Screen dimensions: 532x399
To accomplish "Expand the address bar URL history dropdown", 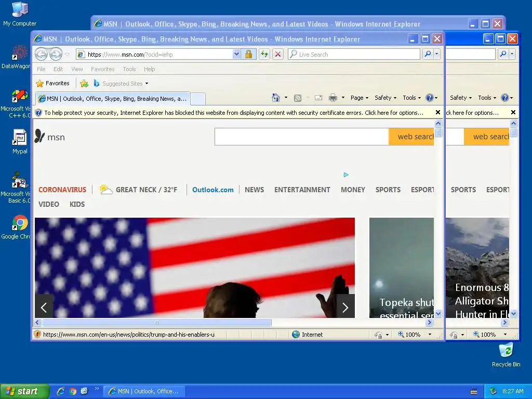I will 236,54.
